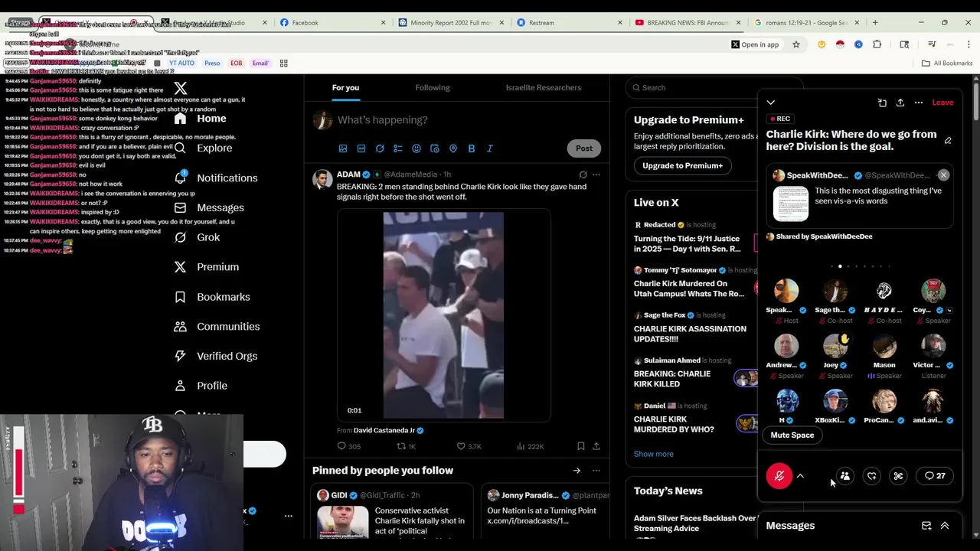Add a GIF to the post
The width and height of the screenshot is (980, 551).
pos(361,148)
